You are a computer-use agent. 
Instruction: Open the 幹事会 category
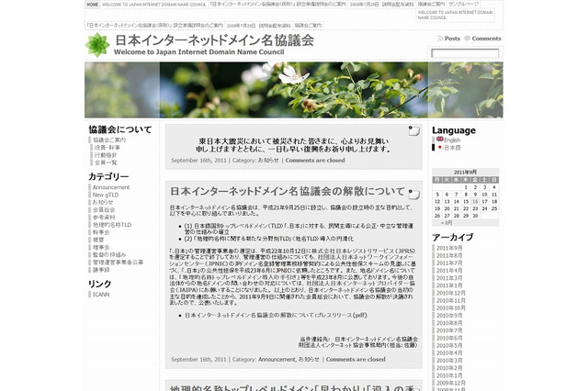[x=101, y=232]
